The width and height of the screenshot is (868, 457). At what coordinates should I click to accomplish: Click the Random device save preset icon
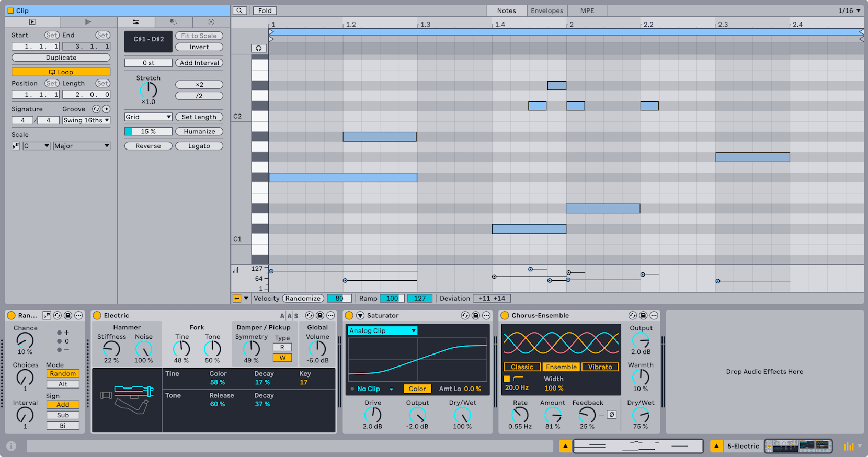tap(68, 315)
